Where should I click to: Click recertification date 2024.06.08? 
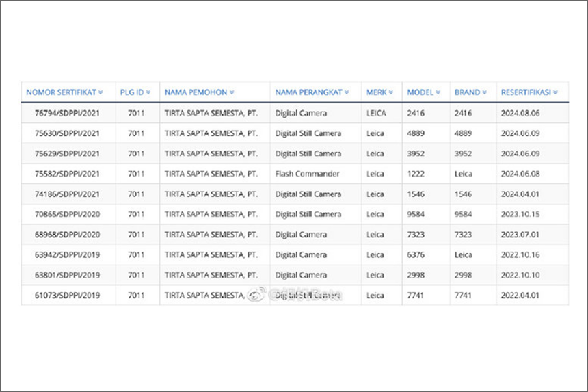click(520, 174)
